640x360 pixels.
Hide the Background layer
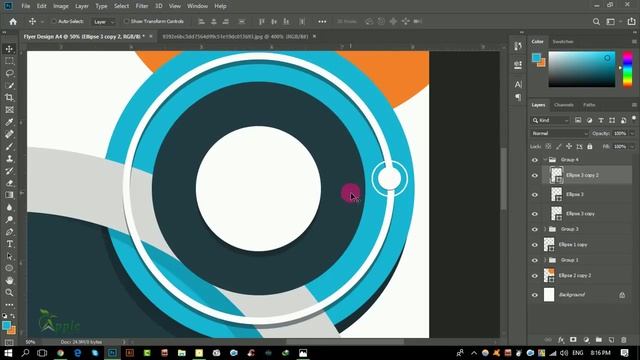pyautogui.click(x=535, y=295)
